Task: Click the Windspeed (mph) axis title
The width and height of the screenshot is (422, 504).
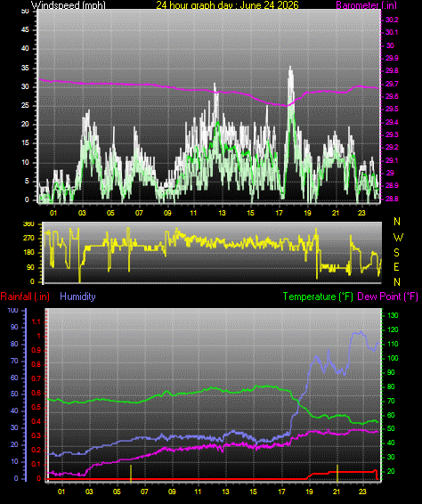Action: click(69, 4)
